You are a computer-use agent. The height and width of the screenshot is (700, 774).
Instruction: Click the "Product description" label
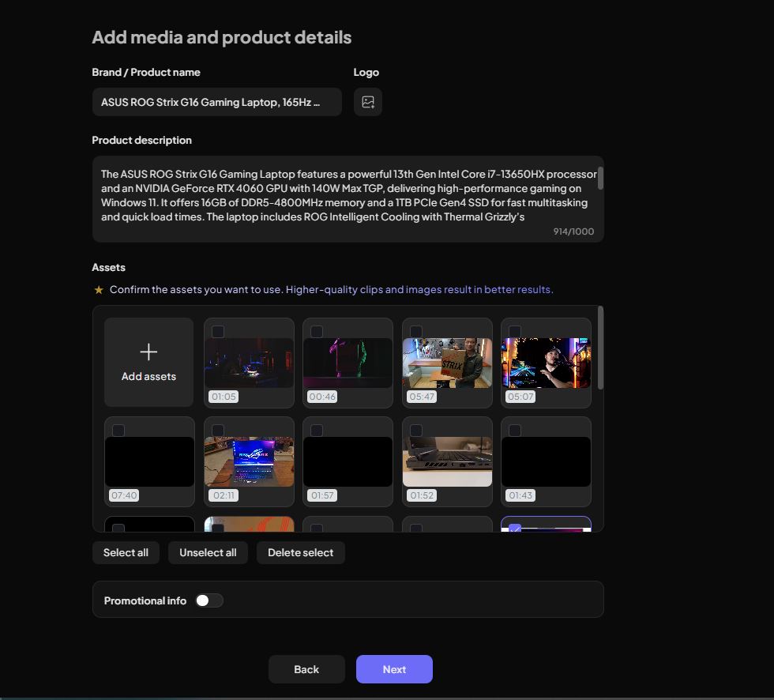pyautogui.click(x=141, y=140)
